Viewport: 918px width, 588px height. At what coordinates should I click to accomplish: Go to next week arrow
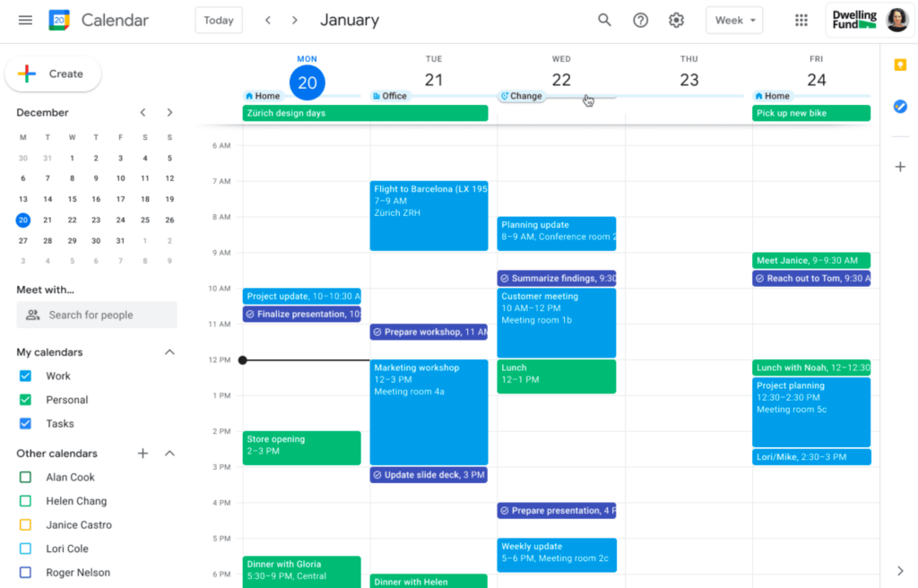click(x=294, y=20)
